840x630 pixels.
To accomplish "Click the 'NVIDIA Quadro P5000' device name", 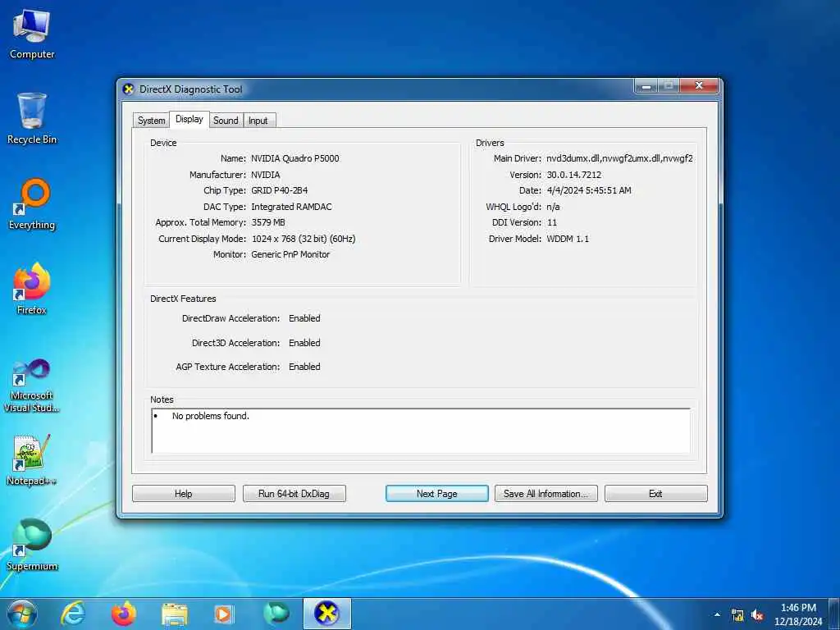I will pyautogui.click(x=294, y=158).
